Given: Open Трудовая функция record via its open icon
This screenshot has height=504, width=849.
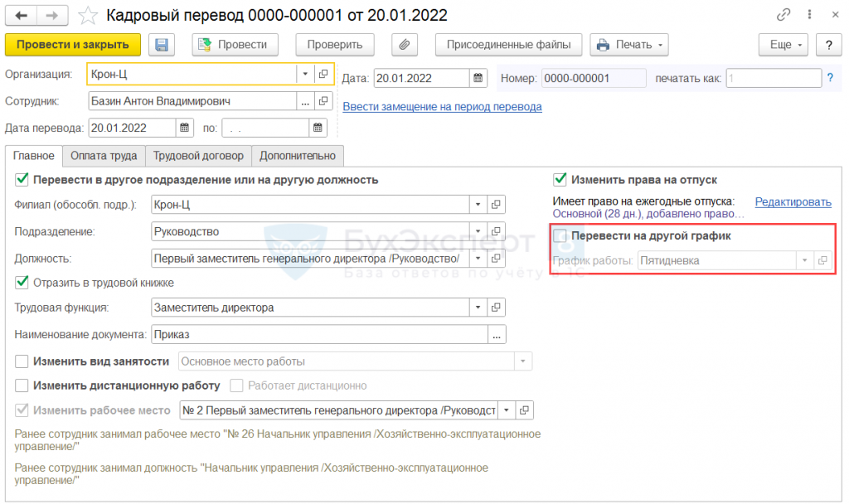Looking at the screenshot, I should pos(496,307).
